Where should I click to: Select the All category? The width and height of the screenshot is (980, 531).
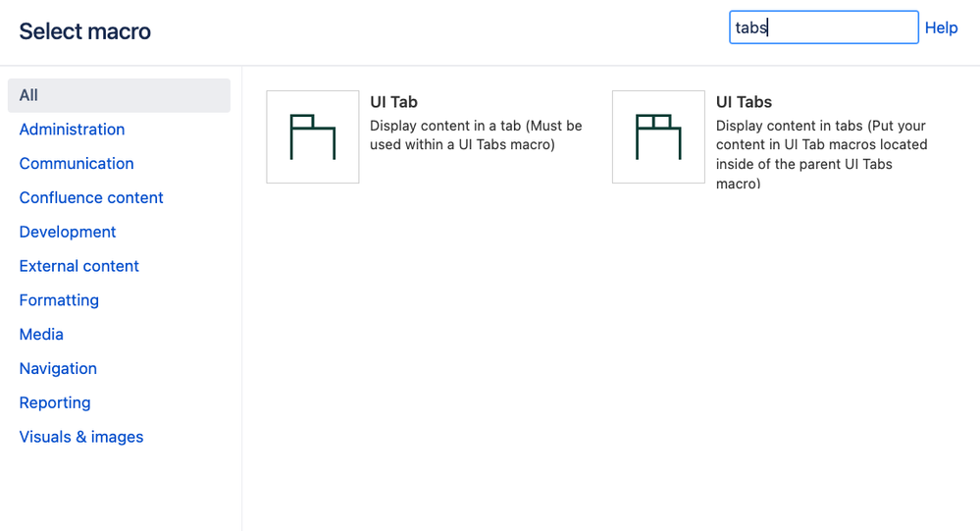(x=119, y=95)
